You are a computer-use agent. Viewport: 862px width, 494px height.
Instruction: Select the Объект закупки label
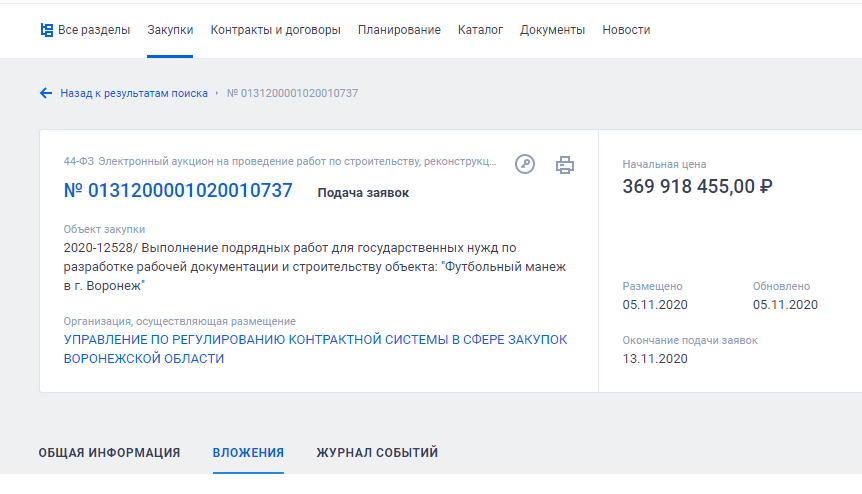click(104, 229)
